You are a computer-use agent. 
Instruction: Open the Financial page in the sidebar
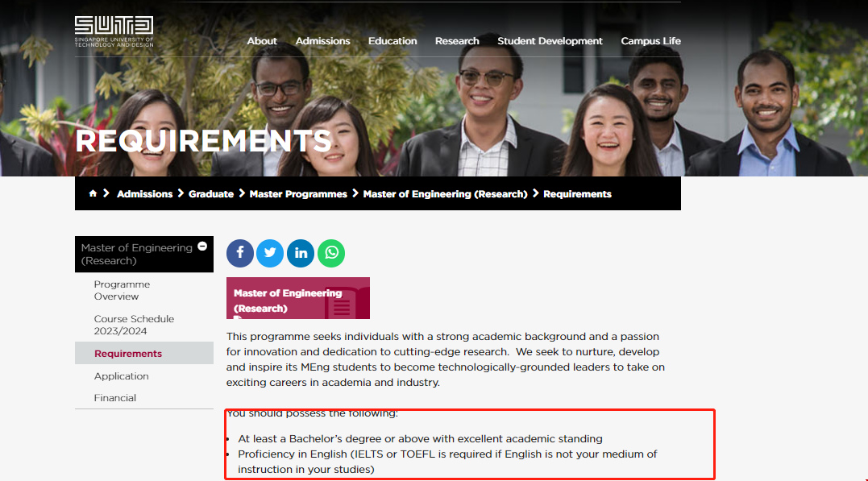pyautogui.click(x=114, y=397)
